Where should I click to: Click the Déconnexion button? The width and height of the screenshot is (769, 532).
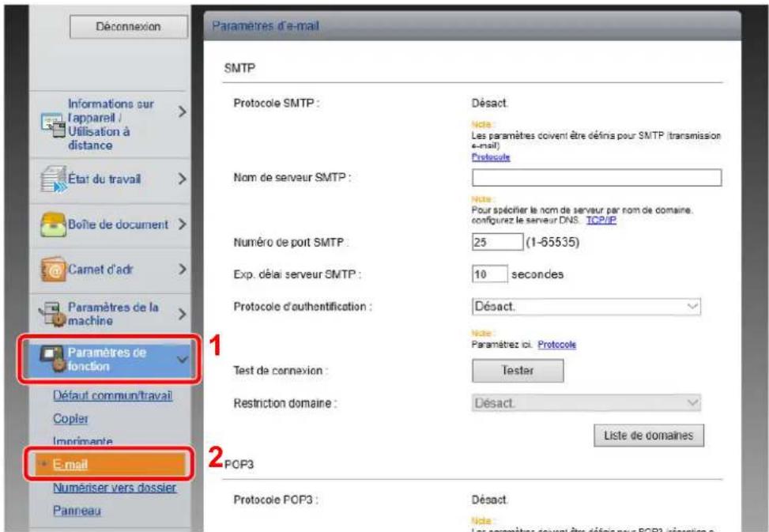[x=129, y=26]
